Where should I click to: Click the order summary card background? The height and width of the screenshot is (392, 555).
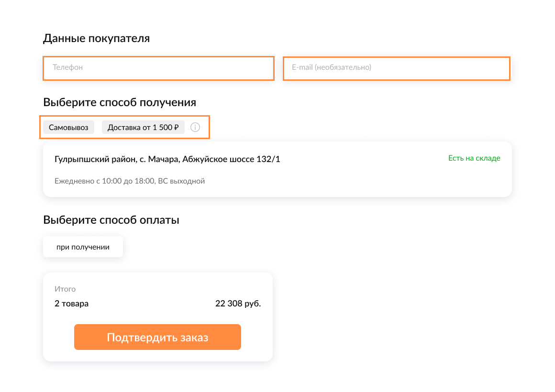[158, 283]
